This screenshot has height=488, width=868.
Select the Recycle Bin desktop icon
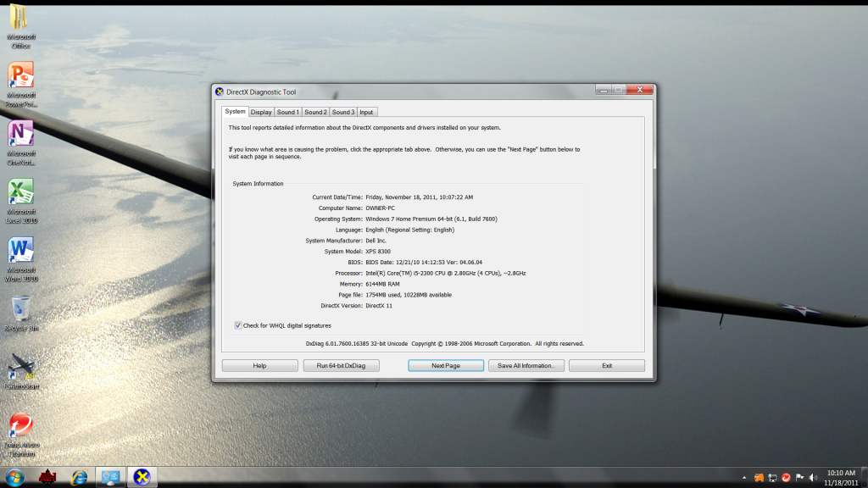click(x=21, y=313)
